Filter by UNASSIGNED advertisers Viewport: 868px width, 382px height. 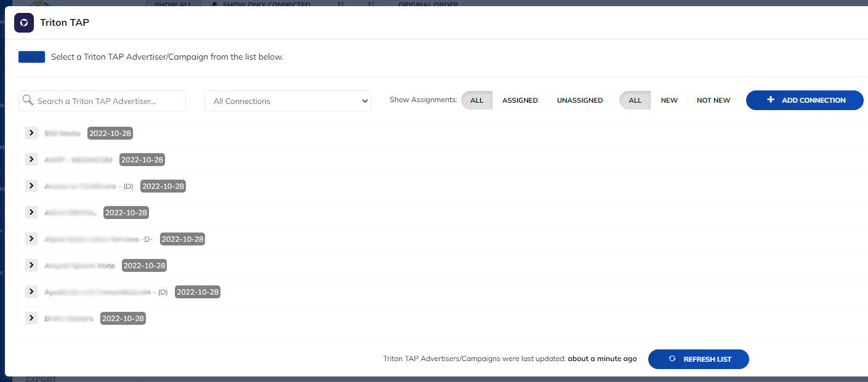(x=580, y=100)
